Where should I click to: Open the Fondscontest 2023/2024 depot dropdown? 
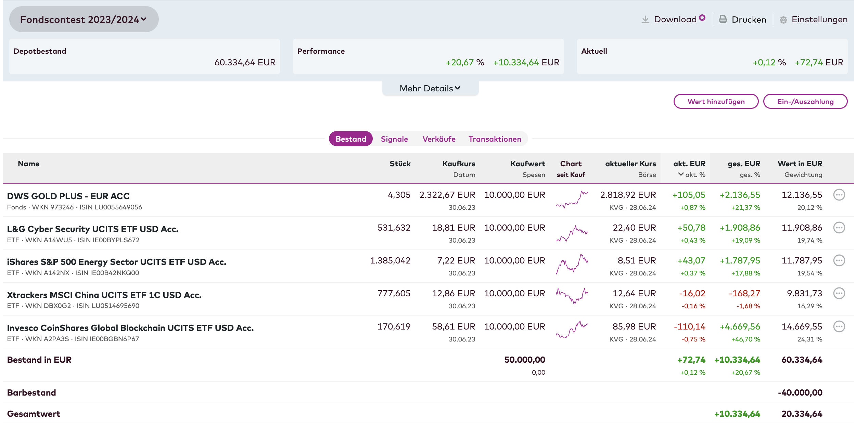tap(84, 20)
